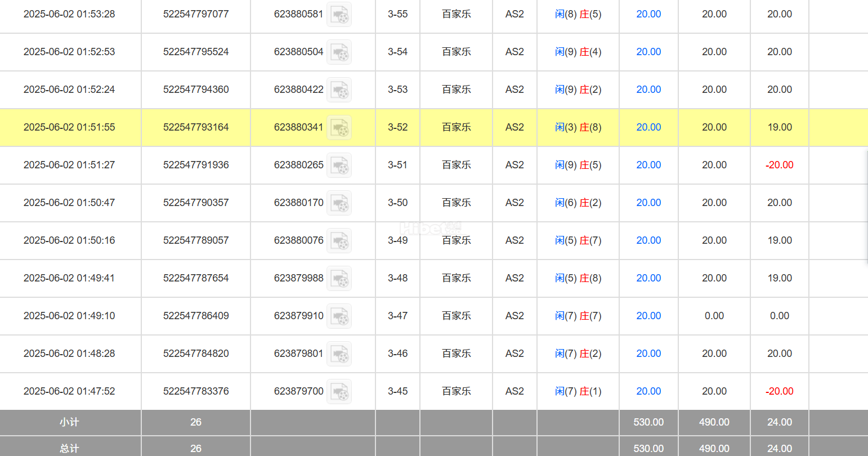This screenshot has height=456, width=868.
Task: Open video replay icon for round 3-54
Action: pos(339,52)
